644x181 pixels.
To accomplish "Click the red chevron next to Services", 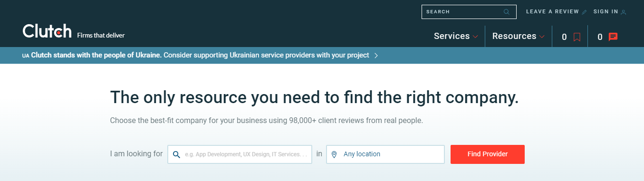I will pyautogui.click(x=475, y=37).
